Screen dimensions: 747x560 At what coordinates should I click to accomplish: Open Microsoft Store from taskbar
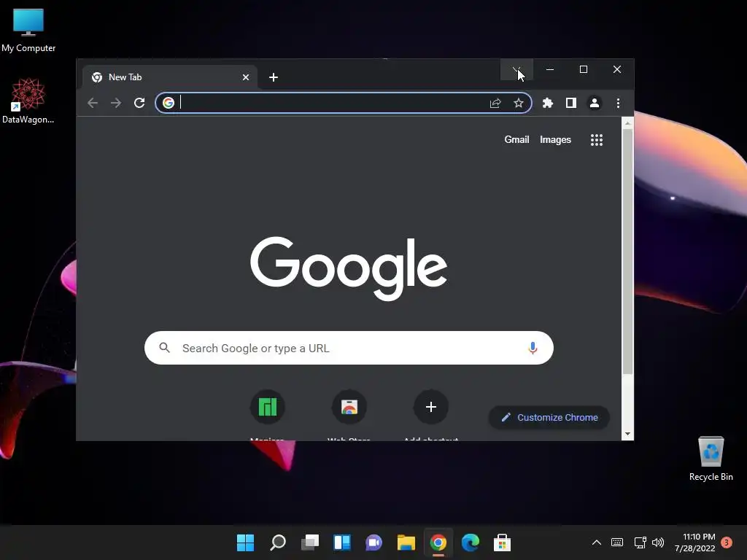tap(502, 542)
